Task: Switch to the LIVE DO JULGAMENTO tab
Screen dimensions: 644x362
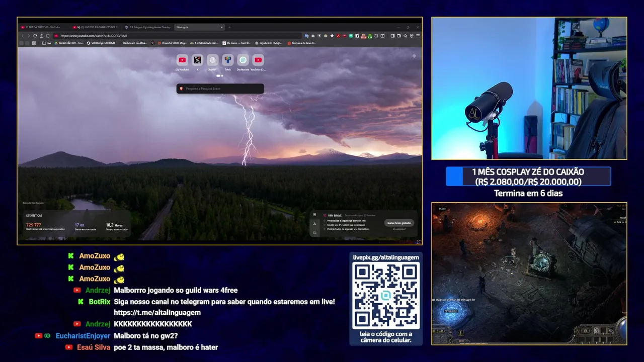Action: (x=96, y=27)
